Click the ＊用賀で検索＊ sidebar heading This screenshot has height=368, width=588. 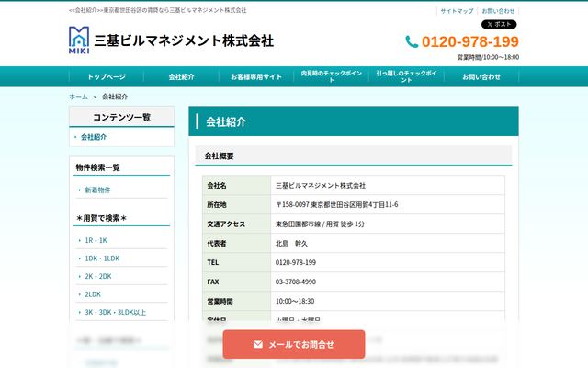point(101,218)
